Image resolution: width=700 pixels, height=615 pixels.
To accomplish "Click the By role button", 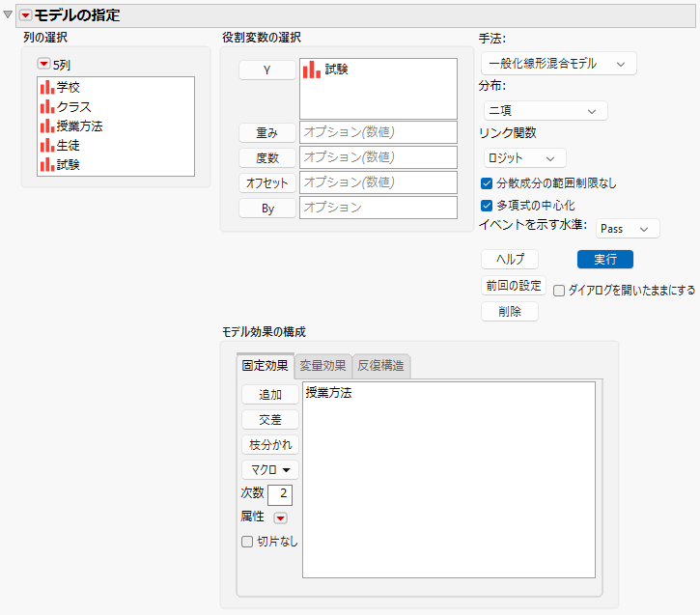I will pyautogui.click(x=266, y=209).
